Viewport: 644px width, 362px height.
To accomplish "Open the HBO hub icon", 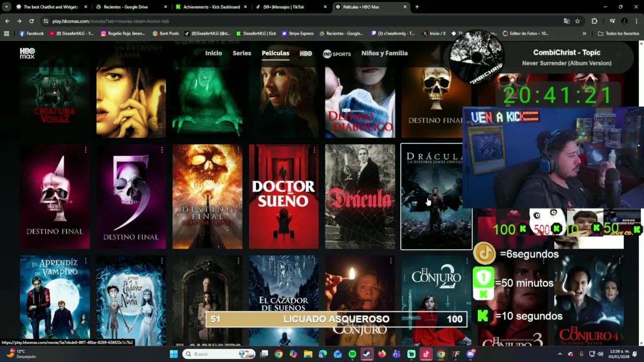I will (x=305, y=53).
